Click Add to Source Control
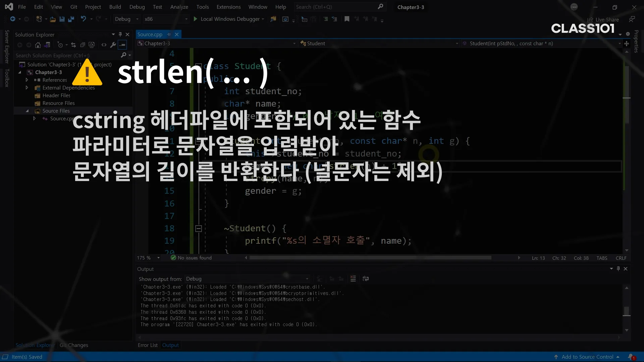644x362 pixels. [587, 357]
